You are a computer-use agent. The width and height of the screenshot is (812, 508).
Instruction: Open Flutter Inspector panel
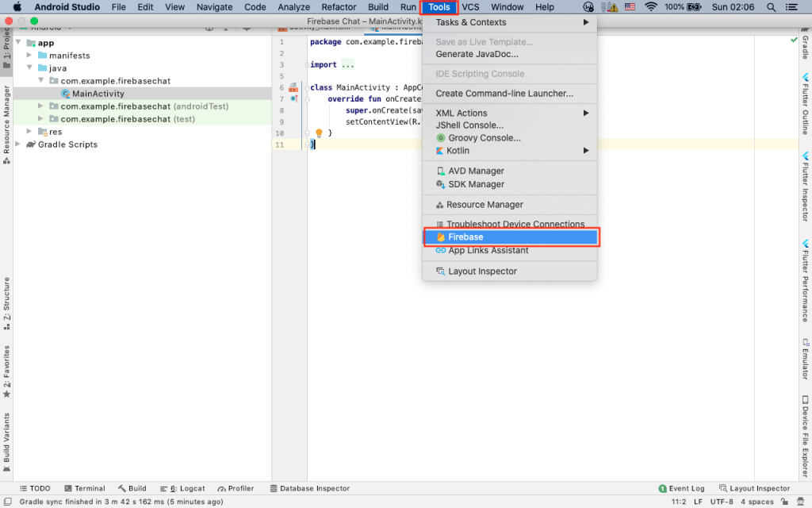click(806, 187)
